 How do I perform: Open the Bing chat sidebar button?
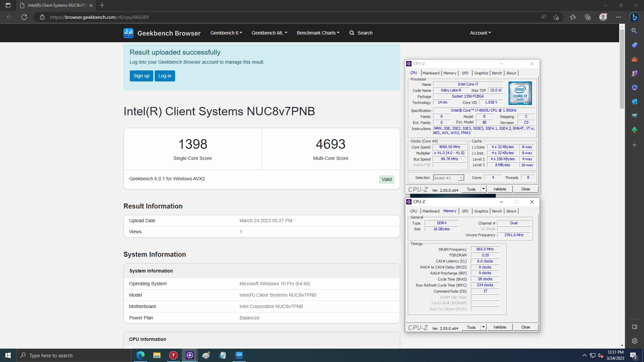(x=634, y=17)
